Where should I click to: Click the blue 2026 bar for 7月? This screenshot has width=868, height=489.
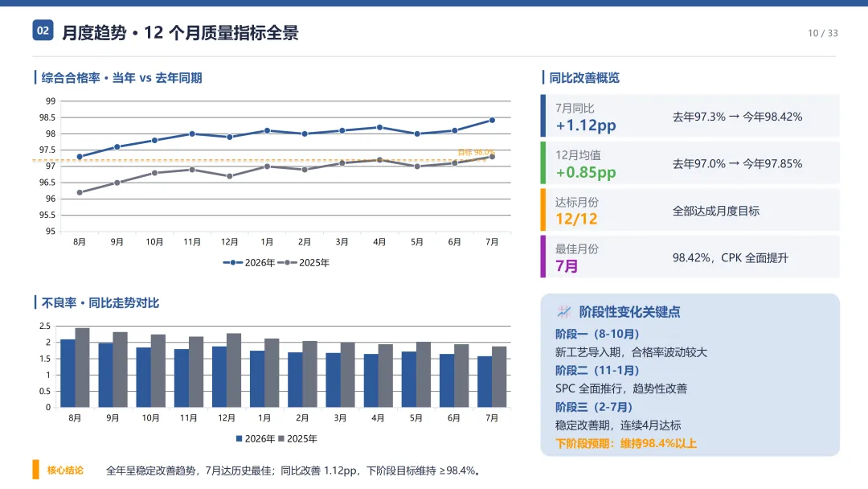(x=485, y=381)
